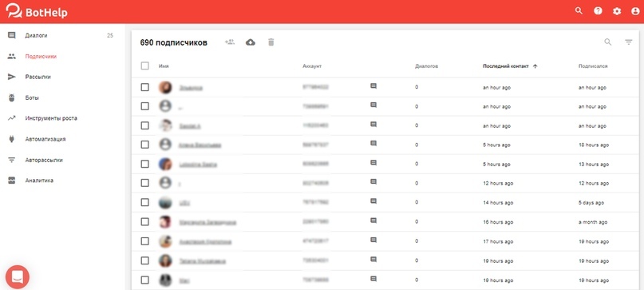Viewport: 644px width, 290px height.
Task: Tick checkbox of the 13 hours ago row
Action: coord(145,164)
